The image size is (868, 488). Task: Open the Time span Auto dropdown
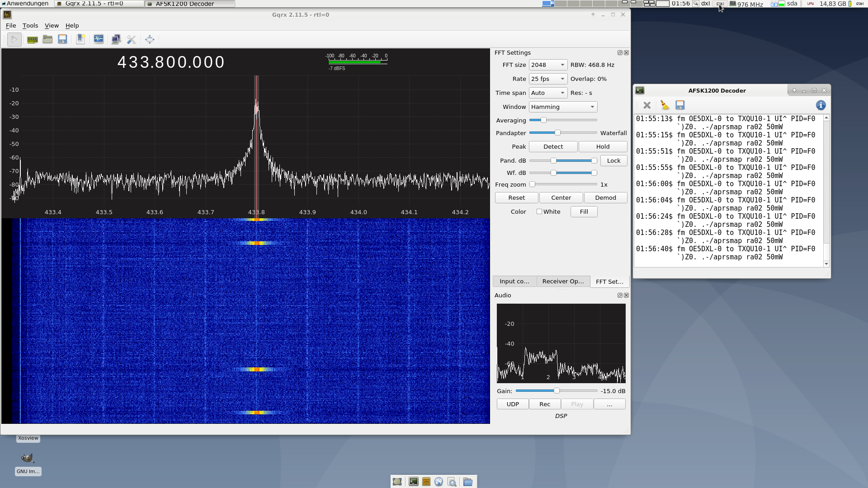548,93
